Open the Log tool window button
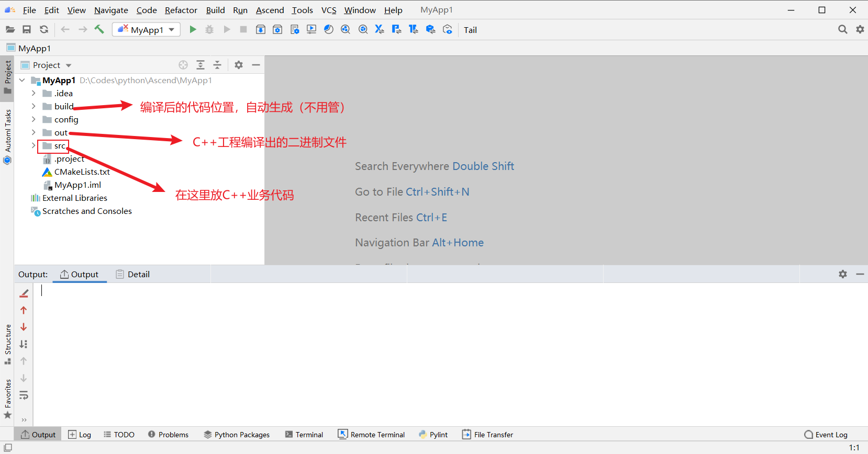This screenshot has height=454, width=868. [80, 435]
